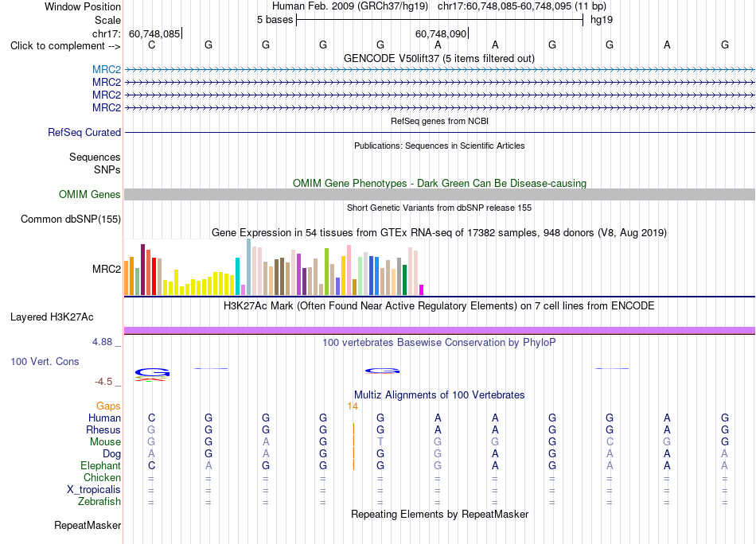Select the Zebrafish species row label
Image resolution: width=756 pixels, height=544 pixels.
[99, 502]
